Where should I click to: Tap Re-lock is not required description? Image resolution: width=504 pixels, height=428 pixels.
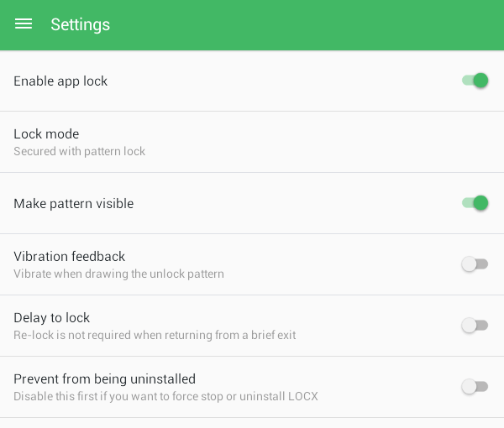[x=155, y=335]
